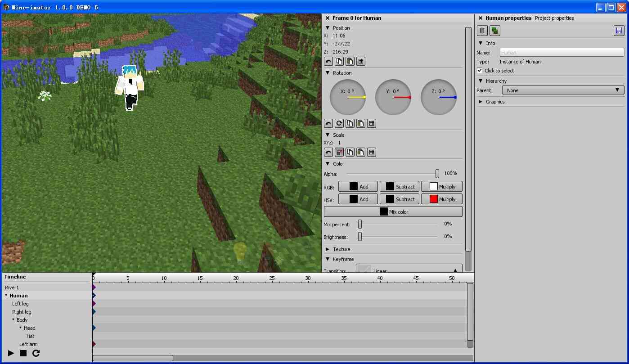Image resolution: width=629 pixels, height=364 pixels.
Task: Click the RGB Add color button
Action: (358, 187)
